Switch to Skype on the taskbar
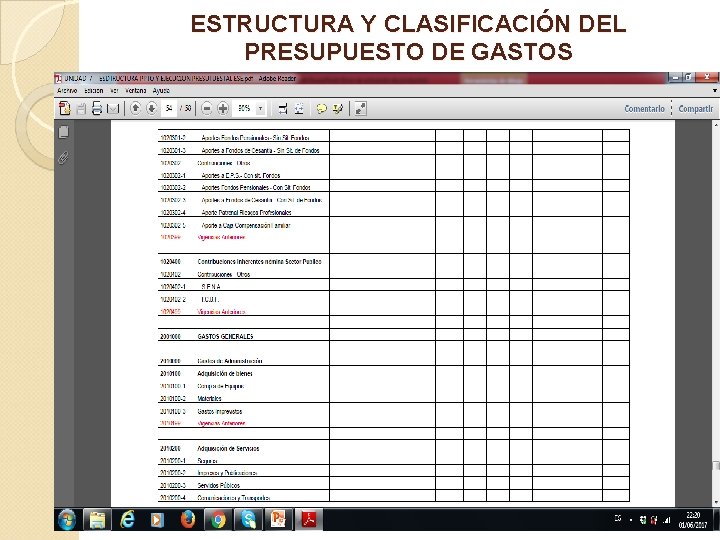Viewport: 720px width, 540px height. (248, 520)
